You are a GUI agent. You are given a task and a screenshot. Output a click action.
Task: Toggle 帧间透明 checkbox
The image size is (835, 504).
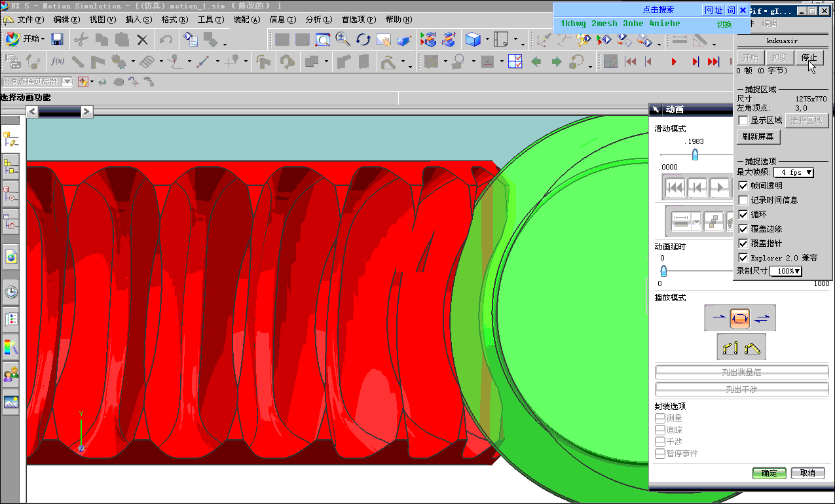[x=743, y=186]
